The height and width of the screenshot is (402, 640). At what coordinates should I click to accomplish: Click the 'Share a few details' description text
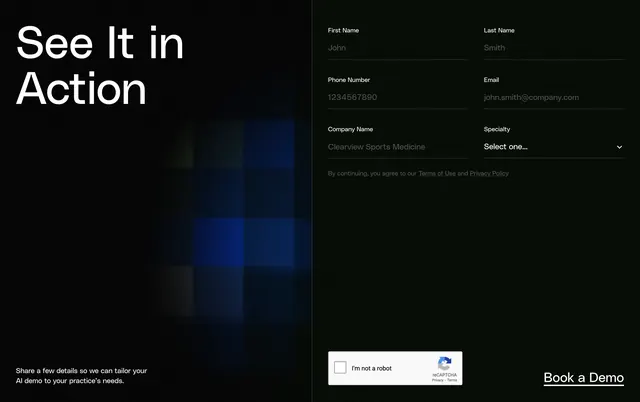click(81, 376)
